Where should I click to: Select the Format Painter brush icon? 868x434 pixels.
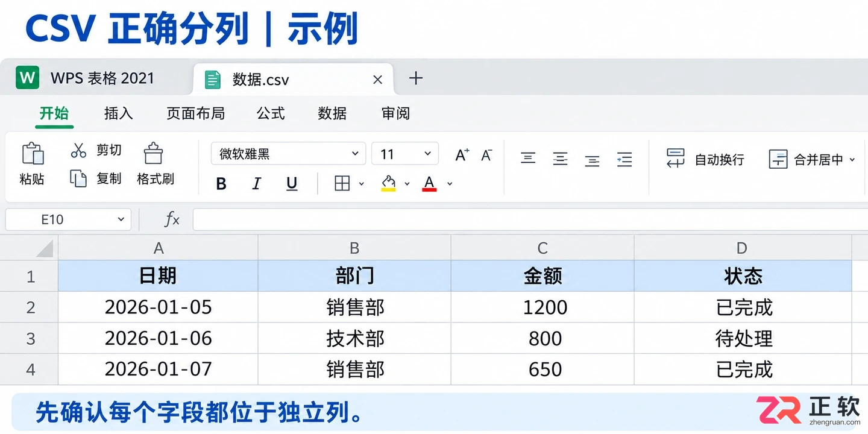(154, 154)
